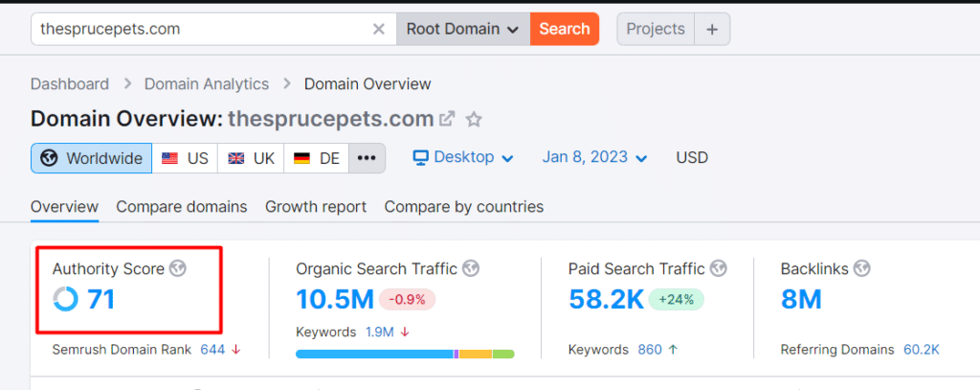The width and height of the screenshot is (980, 390).
Task: Select the UK country database
Action: point(251,158)
